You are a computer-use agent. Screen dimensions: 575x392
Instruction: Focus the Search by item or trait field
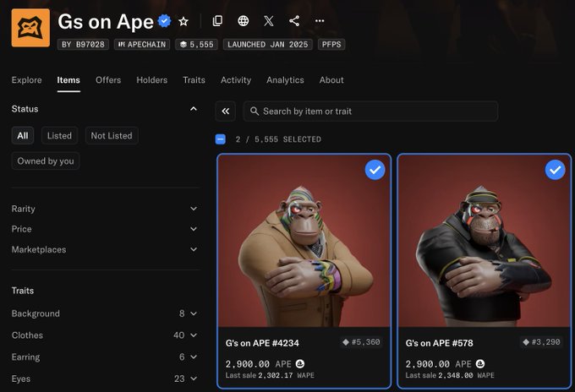point(370,111)
